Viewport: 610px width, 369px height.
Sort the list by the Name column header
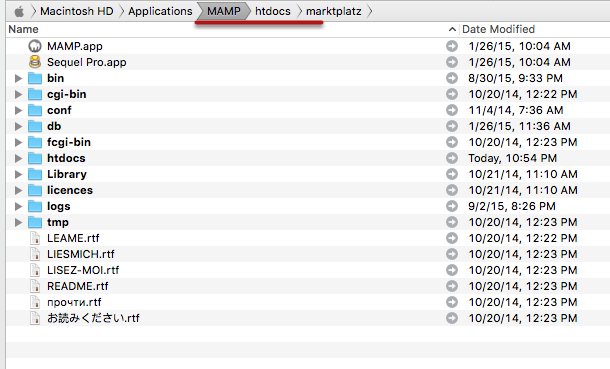(x=23, y=29)
